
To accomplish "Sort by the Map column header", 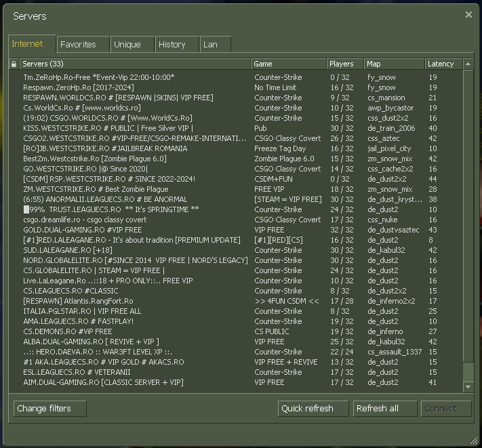I will pos(395,64).
